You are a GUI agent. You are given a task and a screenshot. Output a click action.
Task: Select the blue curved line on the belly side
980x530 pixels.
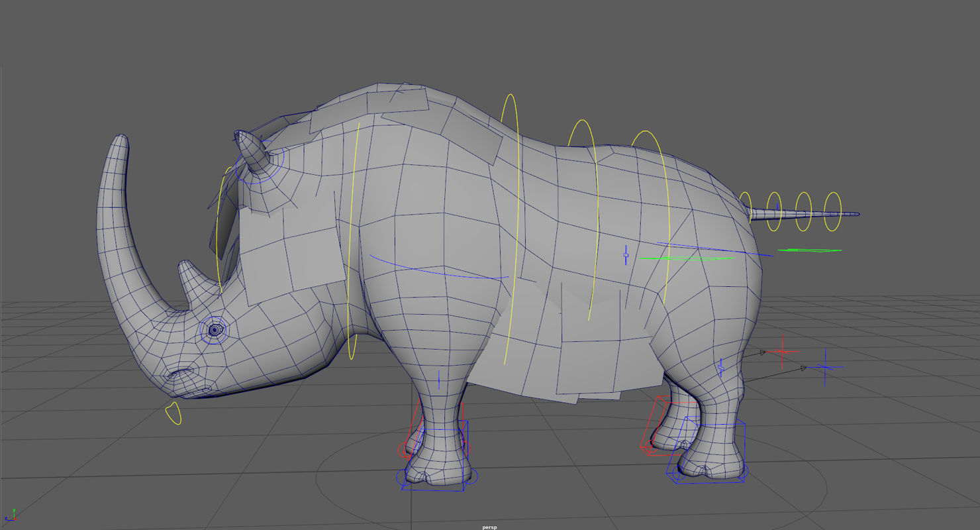(x=438, y=268)
